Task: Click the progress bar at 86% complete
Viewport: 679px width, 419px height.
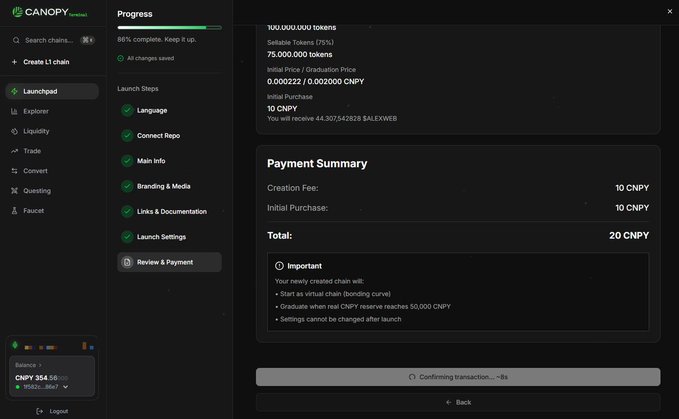Action: (169, 27)
